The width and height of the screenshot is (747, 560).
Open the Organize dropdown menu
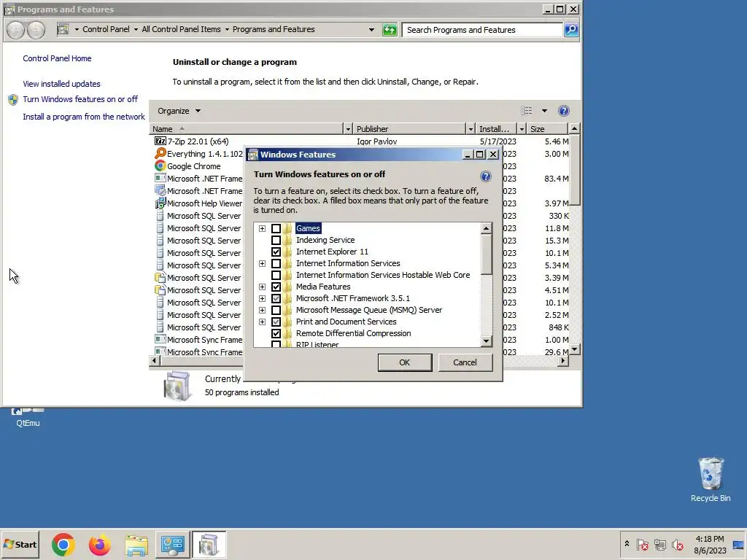coord(179,111)
